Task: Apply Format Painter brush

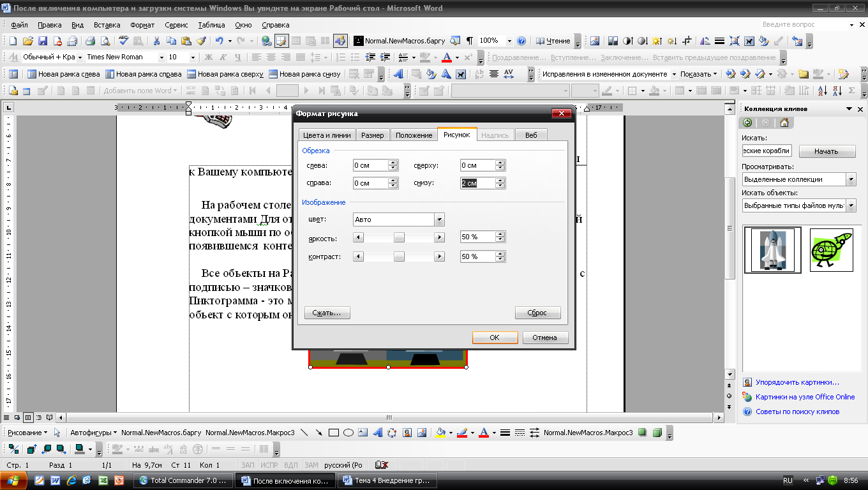Action: tap(200, 41)
